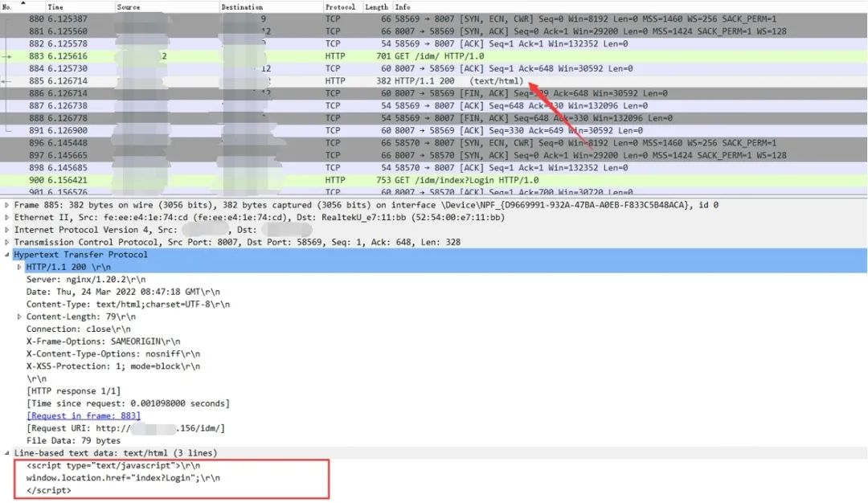The image size is (868, 503).
Task: Select packet 896 port 58570 SYN row
Action: [434, 143]
